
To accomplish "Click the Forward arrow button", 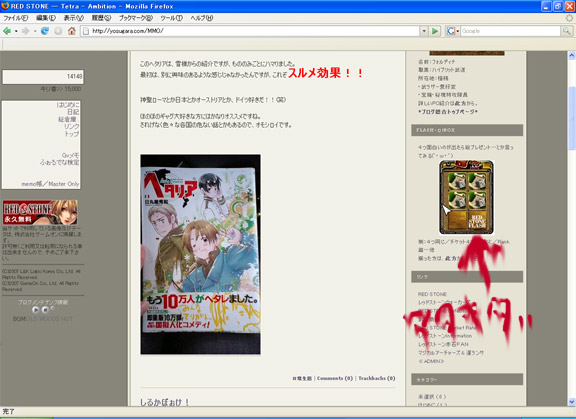I will (x=25, y=31).
